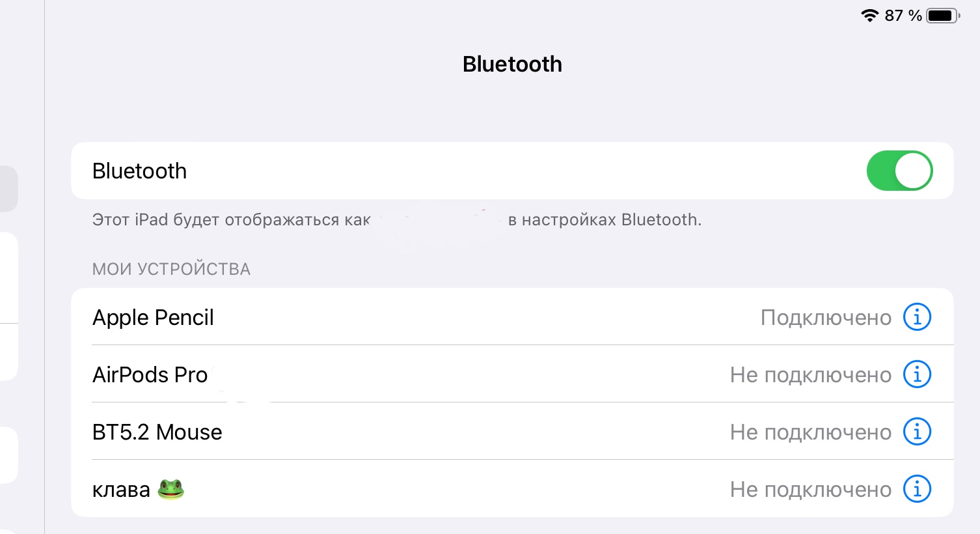Connect to the AirPods Pro device
980x534 pixels.
click(150, 375)
